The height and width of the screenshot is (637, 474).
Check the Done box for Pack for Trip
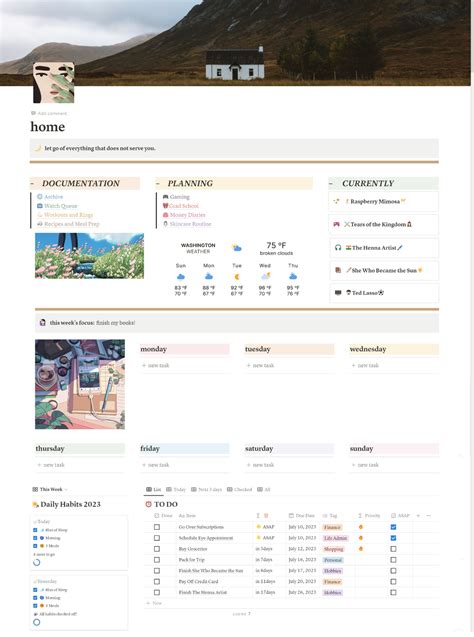pyautogui.click(x=157, y=560)
